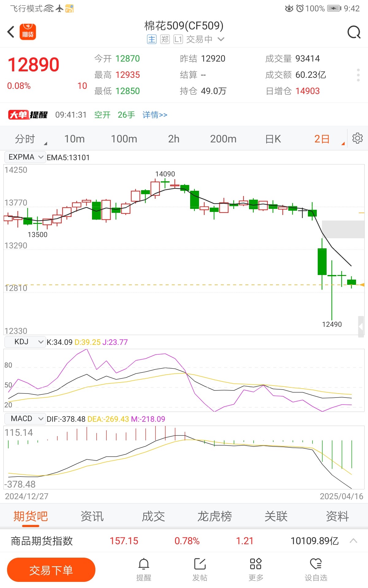Tap the 交易下单 order button

click(x=51, y=570)
